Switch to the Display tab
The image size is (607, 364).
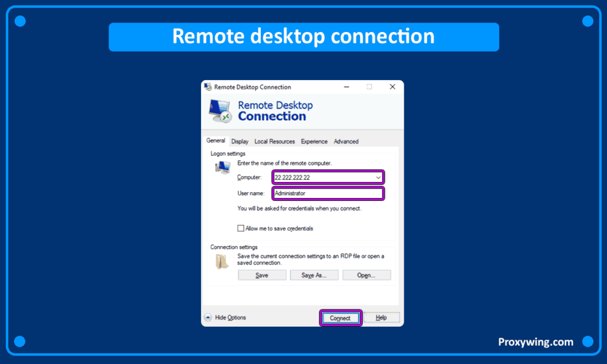click(x=240, y=141)
